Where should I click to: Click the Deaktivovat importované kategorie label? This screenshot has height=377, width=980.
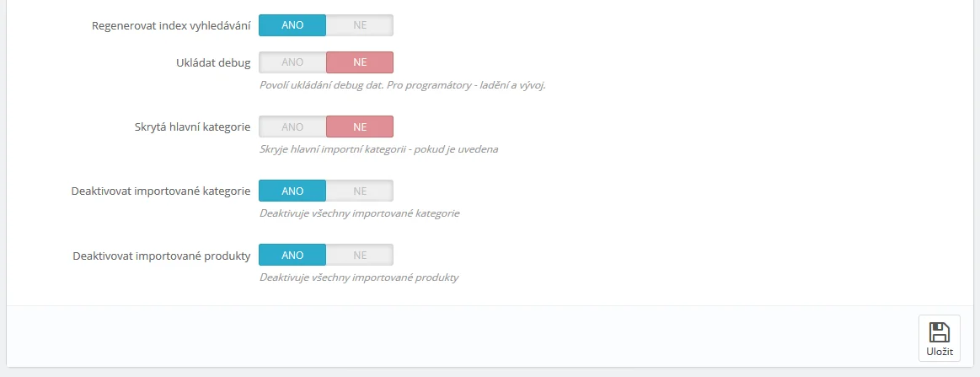[x=161, y=191]
